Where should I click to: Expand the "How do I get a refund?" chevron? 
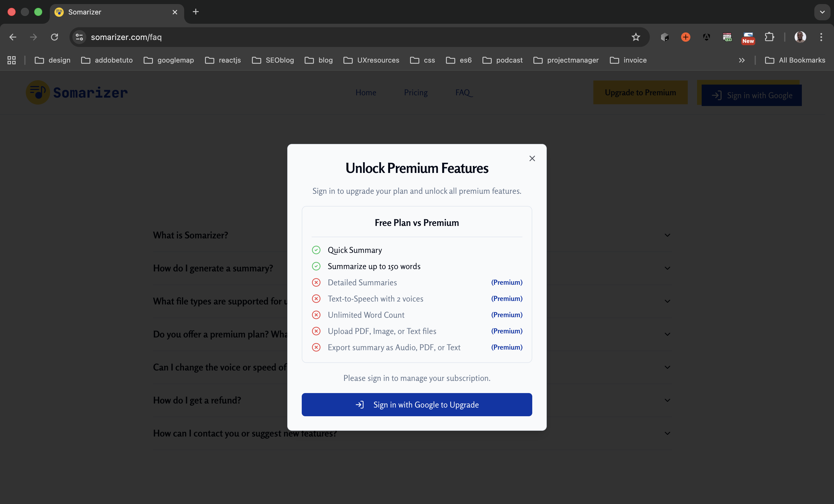tap(667, 400)
